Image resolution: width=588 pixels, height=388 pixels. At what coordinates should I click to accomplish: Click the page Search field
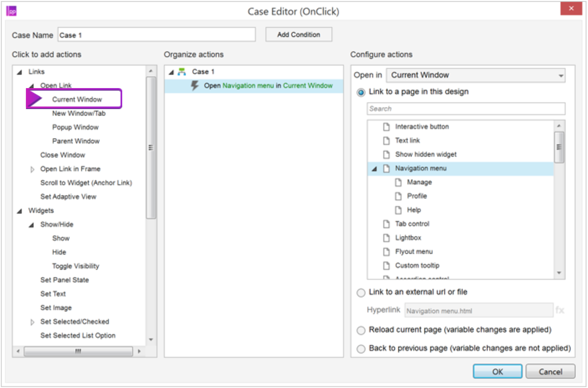click(x=466, y=109)
